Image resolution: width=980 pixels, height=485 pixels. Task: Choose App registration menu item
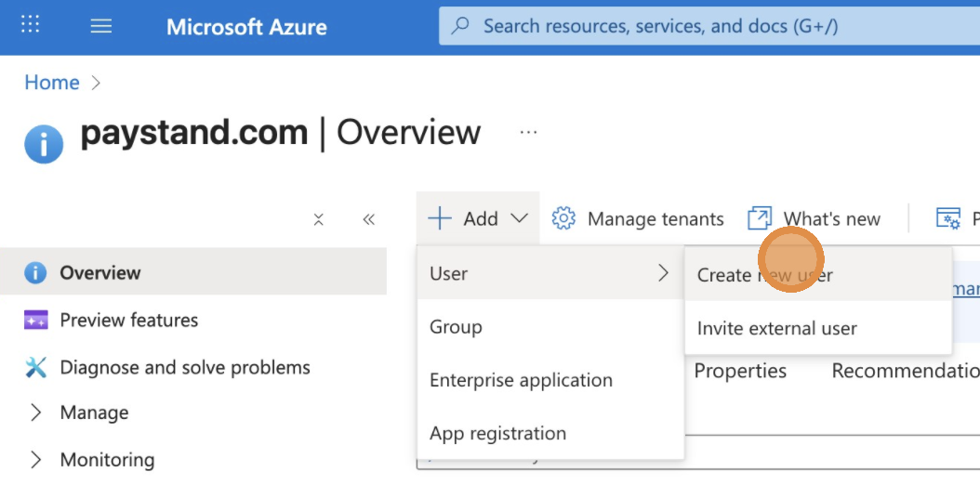tap(550, 433)
